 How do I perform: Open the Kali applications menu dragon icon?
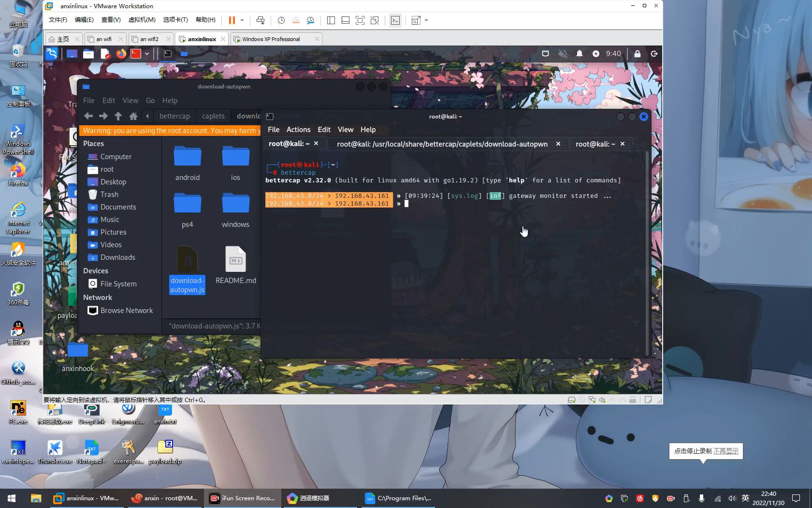[x=52, y=54]
